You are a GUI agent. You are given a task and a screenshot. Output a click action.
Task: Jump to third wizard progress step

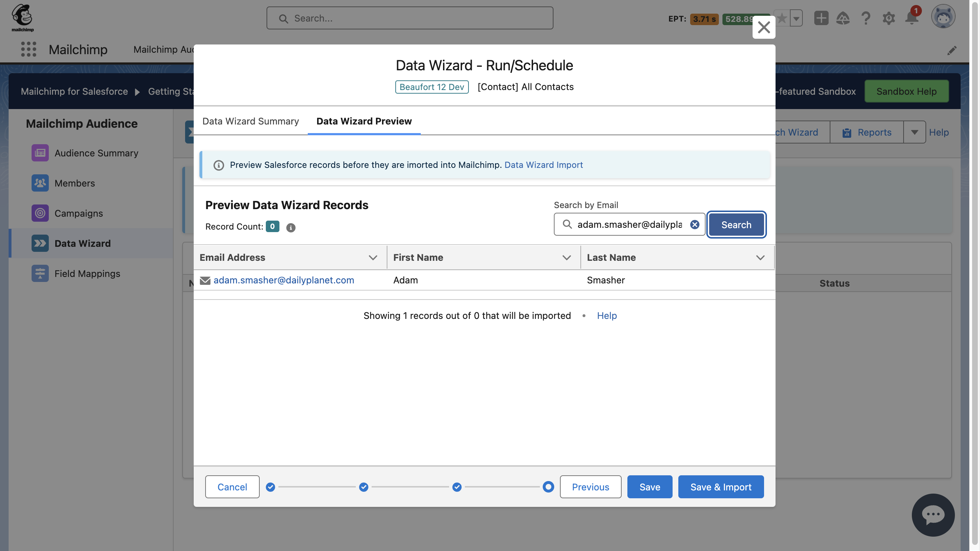pyautogui.click(x=457, y=487)
